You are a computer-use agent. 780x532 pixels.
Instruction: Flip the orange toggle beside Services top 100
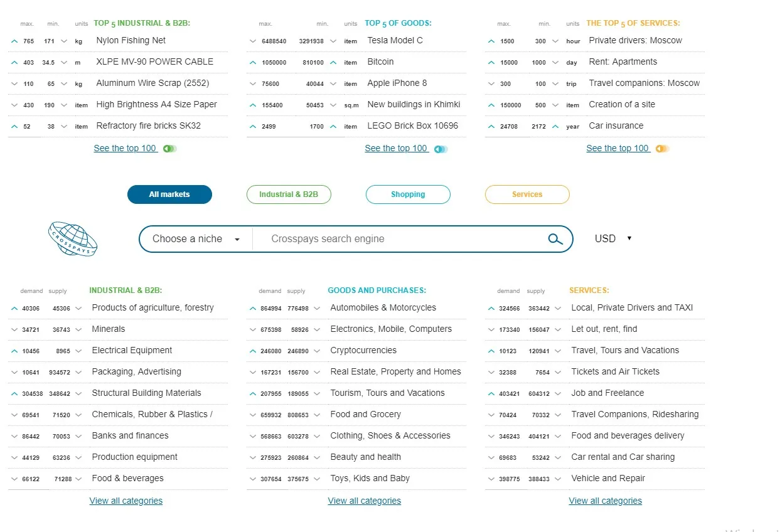click(x=662, y=149)
